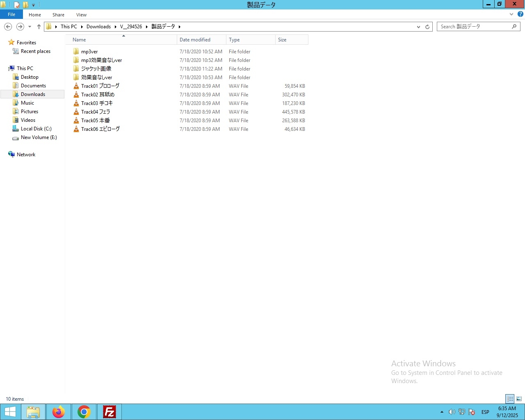Open Firefox from the taskbar

pyautogui.click(x=59, y=412)
